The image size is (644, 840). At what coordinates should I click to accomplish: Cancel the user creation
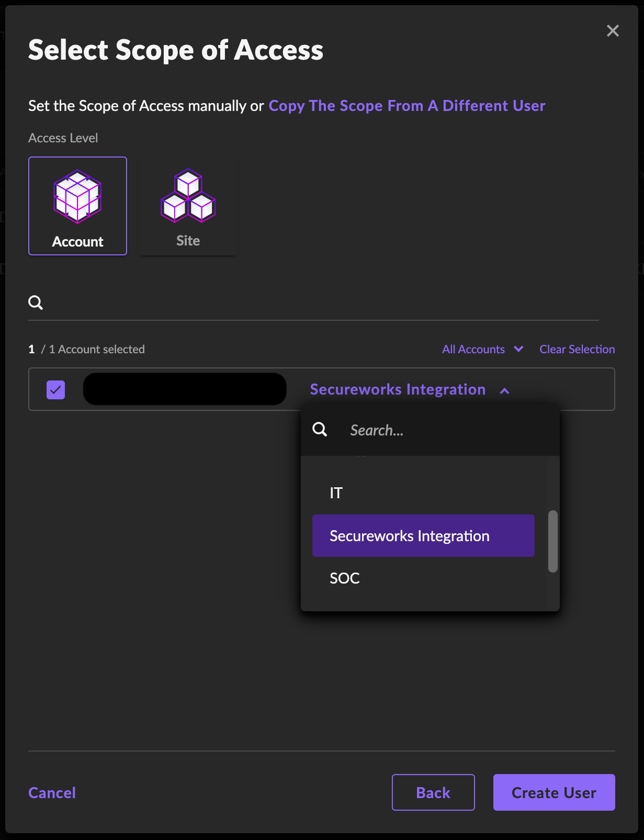(x=52, y=793)
